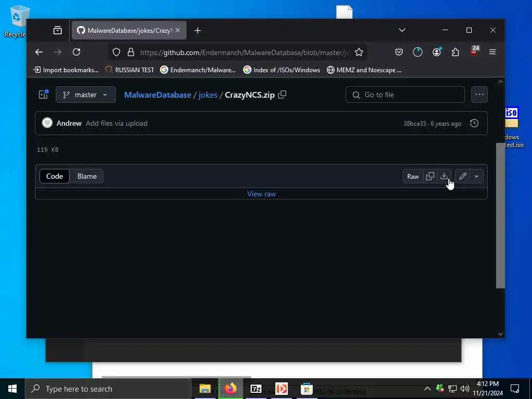Open the notification center icon

(x=515, y=389)
